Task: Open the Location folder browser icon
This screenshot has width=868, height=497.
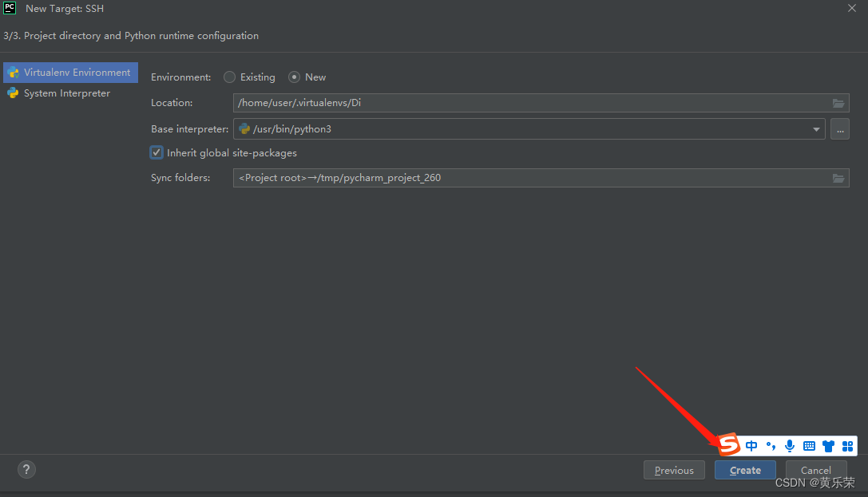Action: tap(838, 102)
